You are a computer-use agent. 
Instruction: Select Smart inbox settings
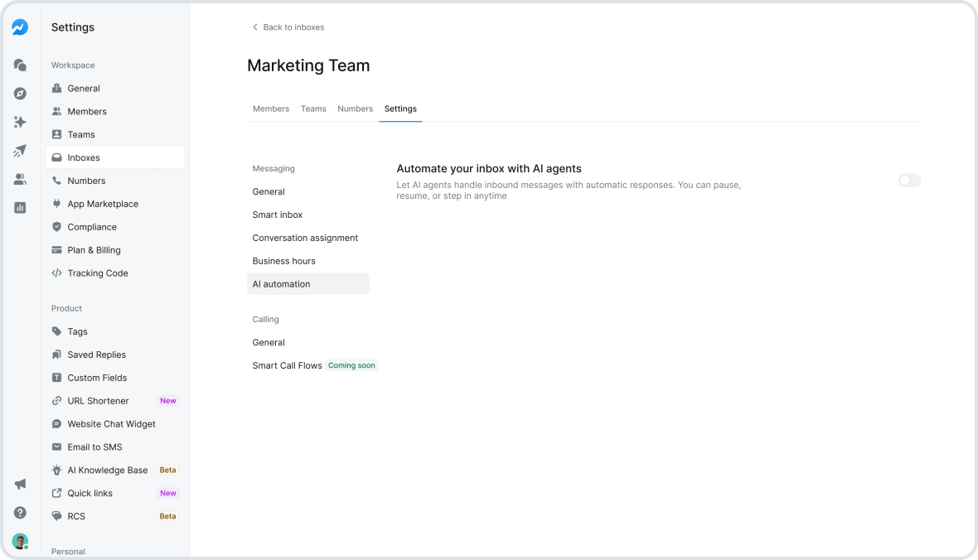(x=275, y=215)
